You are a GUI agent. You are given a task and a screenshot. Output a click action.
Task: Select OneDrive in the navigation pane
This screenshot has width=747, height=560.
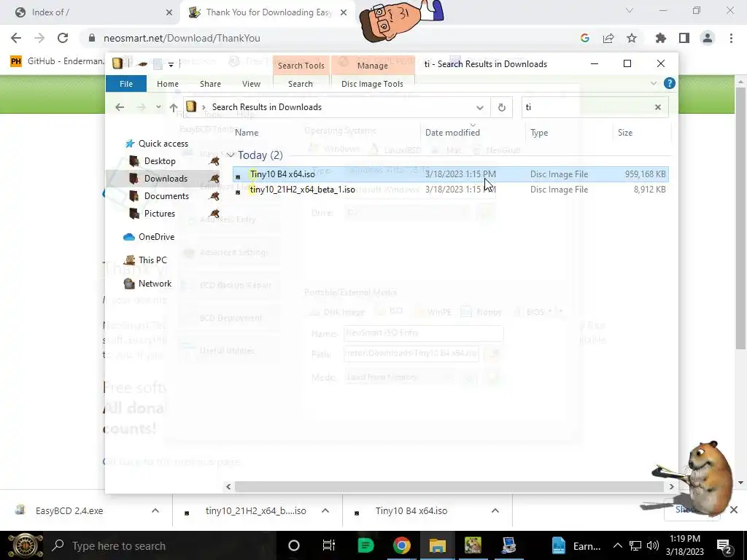(156, 237)
